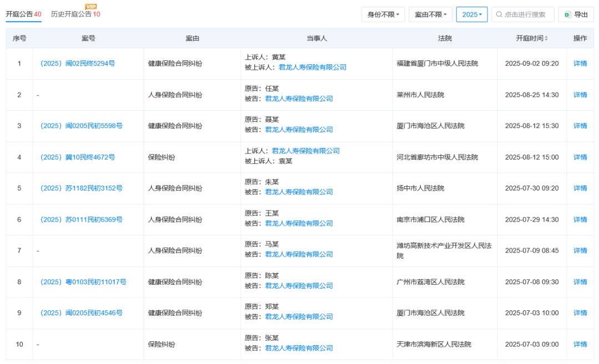Viewport: 599px width, 364px height.
Task: Click the search magnifier icon
Action: point(499,14)
